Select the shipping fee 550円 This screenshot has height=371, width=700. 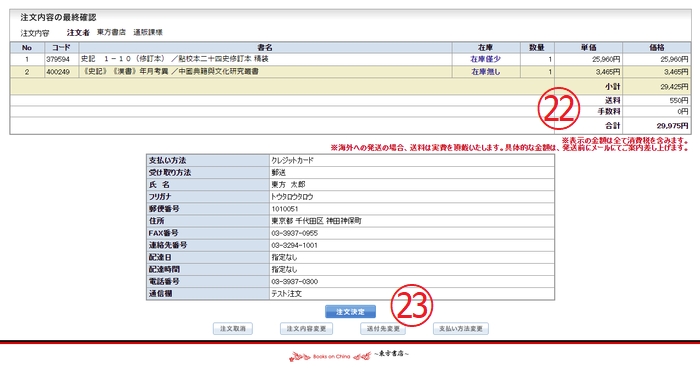[x=679, y=100]
